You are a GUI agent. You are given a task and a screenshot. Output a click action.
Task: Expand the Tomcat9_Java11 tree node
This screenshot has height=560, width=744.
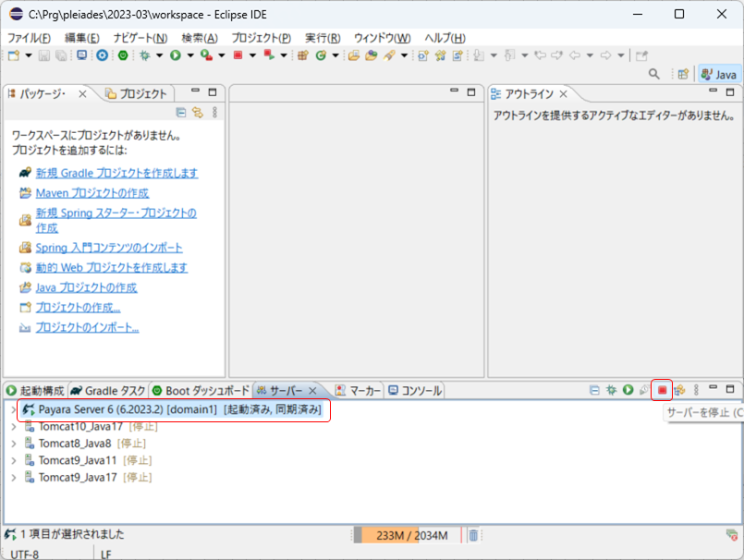pyautogui.click(x=13, y=460)
